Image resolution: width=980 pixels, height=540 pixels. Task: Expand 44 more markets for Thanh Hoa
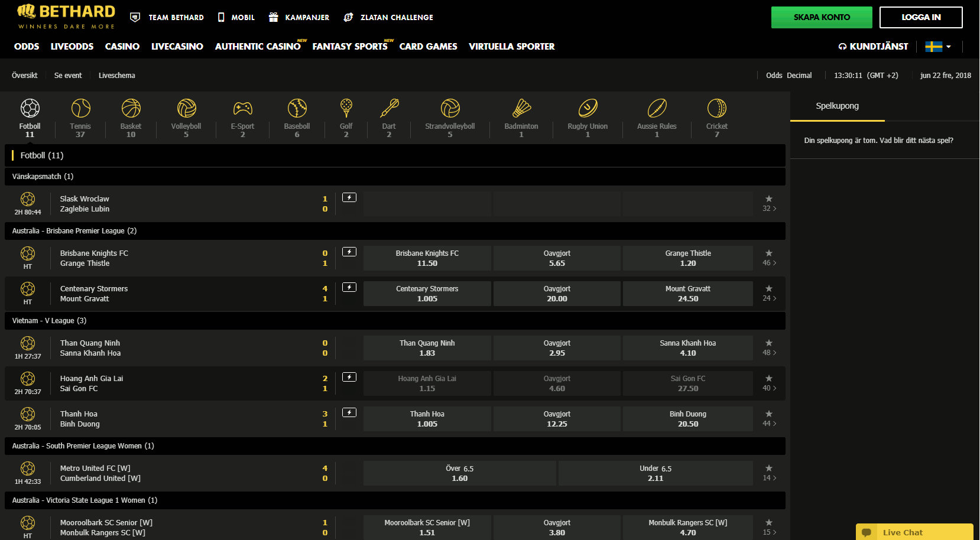[x=770, y=424]
